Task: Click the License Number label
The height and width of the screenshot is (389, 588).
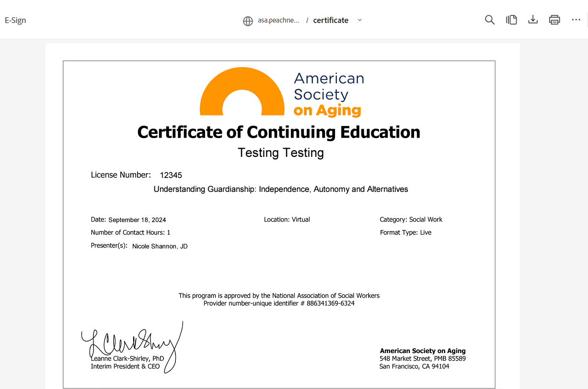Action: (121, 175)
